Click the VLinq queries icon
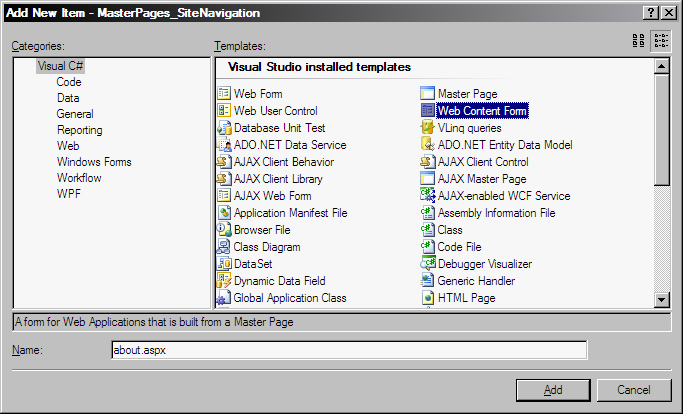683x414 pixels. point(428,127)
